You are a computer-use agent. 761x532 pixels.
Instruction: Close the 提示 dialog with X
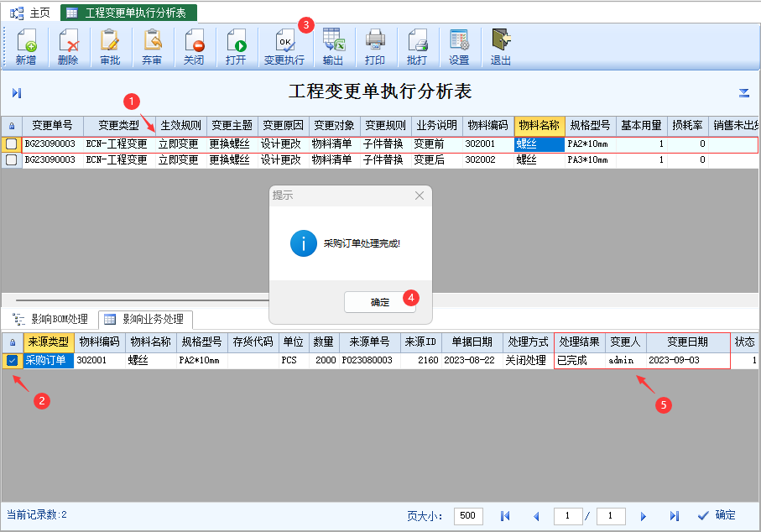(420, 196)
